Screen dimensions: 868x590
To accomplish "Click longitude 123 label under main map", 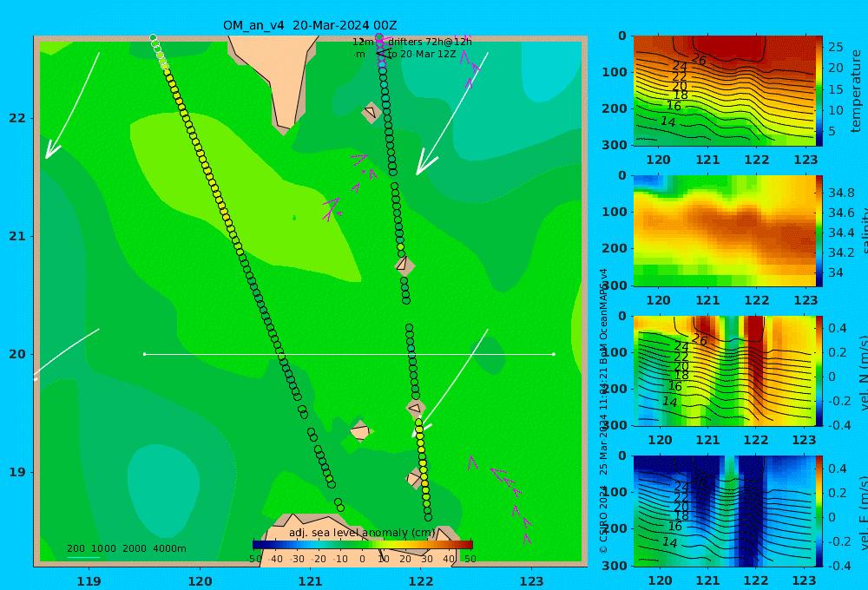I will 532,581.
